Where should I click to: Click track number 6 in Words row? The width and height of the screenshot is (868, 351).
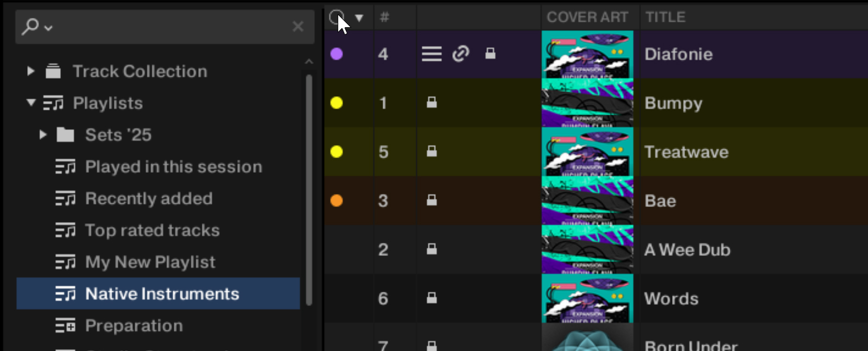(x=383, y=299)
